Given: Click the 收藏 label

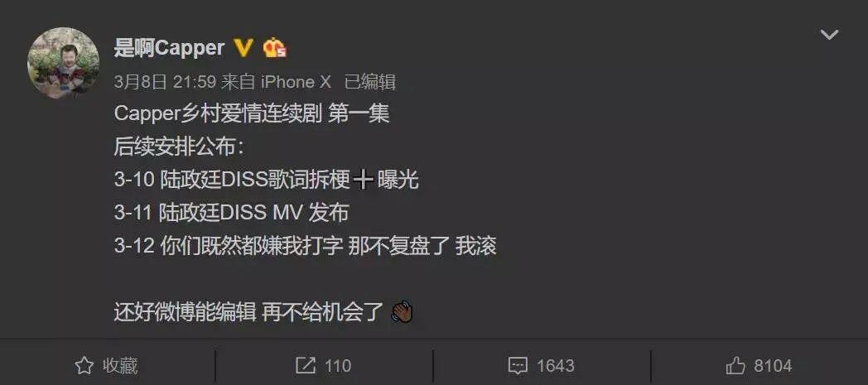Looking at the screenshot, I should click(x=119, y=366).
